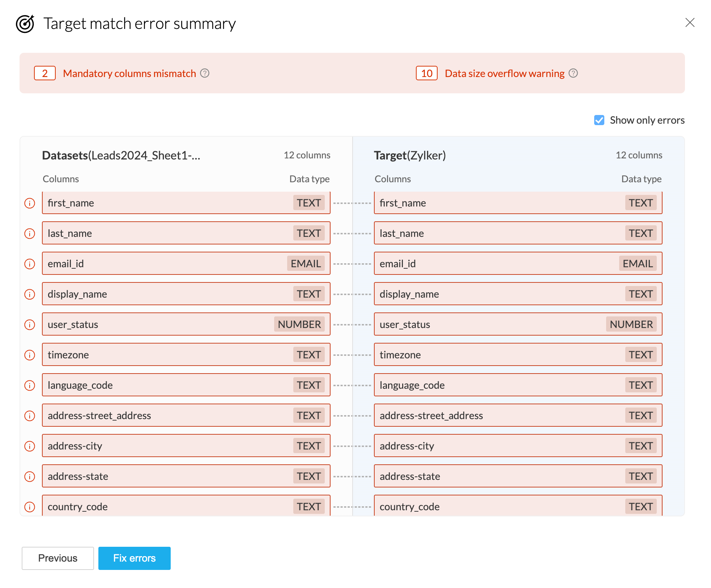Go back with the Previous button
711x588 pixels.
tap(58, 558)
